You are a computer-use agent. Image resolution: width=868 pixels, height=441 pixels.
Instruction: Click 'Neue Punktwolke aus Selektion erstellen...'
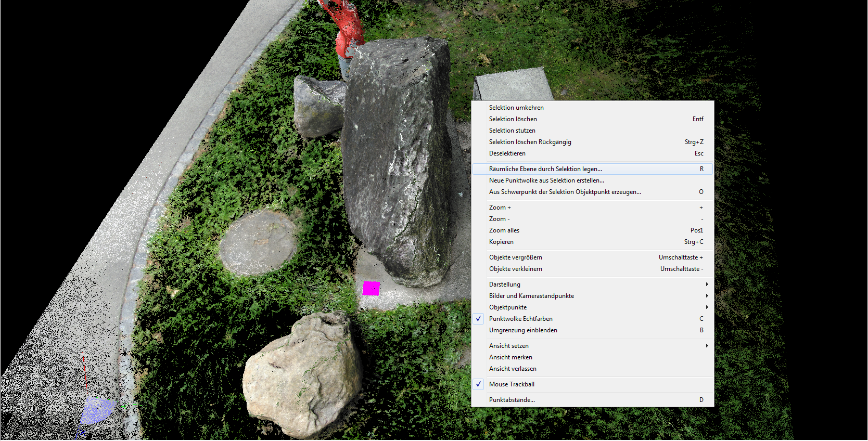546,180
